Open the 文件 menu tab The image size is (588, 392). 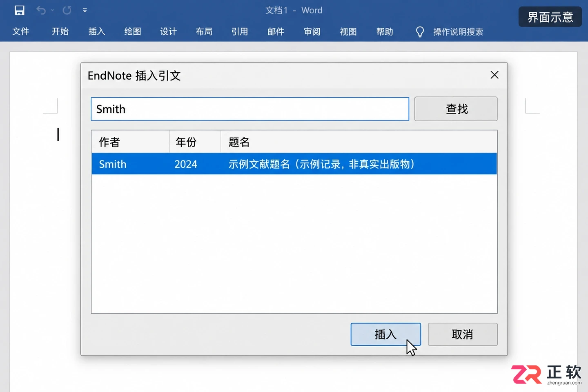21,32
